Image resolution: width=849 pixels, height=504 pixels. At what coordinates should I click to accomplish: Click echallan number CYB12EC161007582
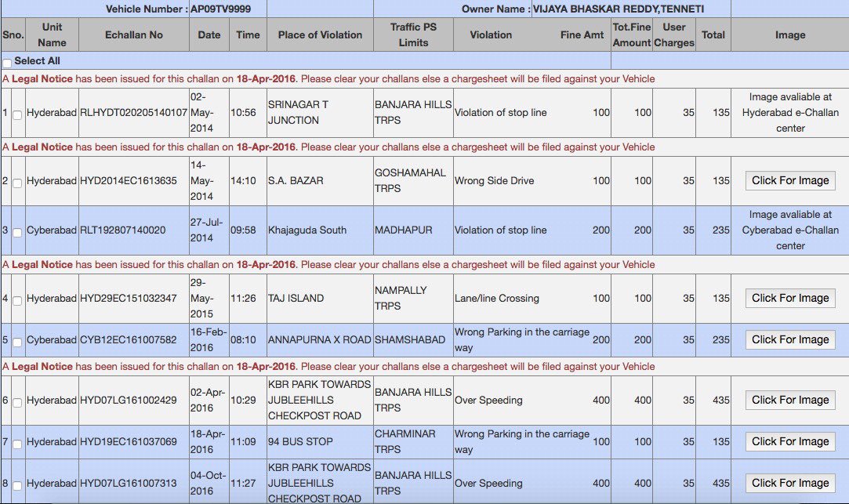(x=129, y=340)
